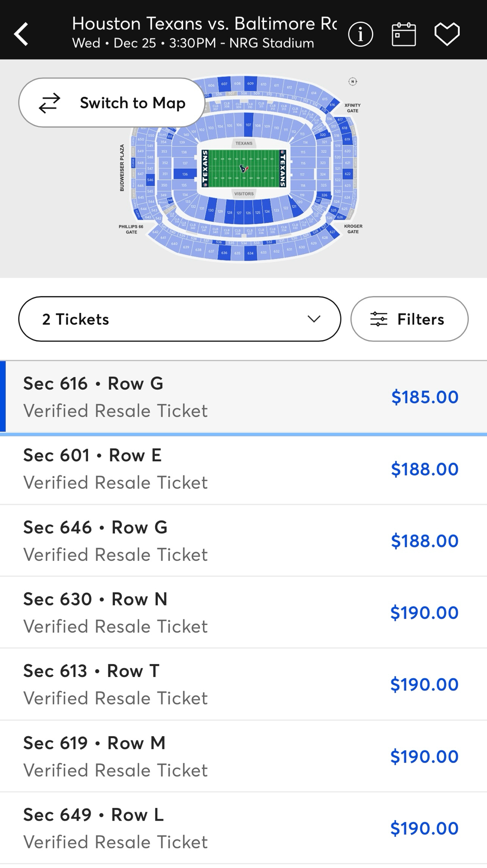Viewport: 487px width, 868px height.
Task: Click the Filters sliders icon
Action: pyautogui.click(x=379, y=319)
